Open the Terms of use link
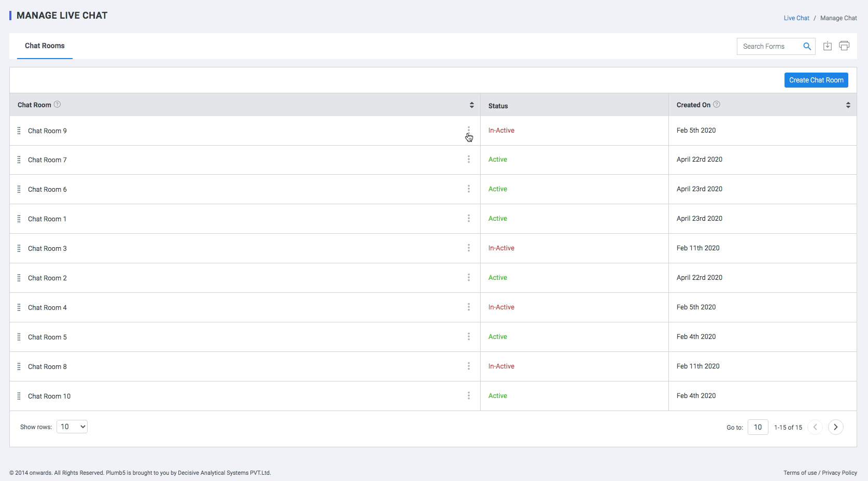This screenshot has width=868, height=481. pos(800,473)
